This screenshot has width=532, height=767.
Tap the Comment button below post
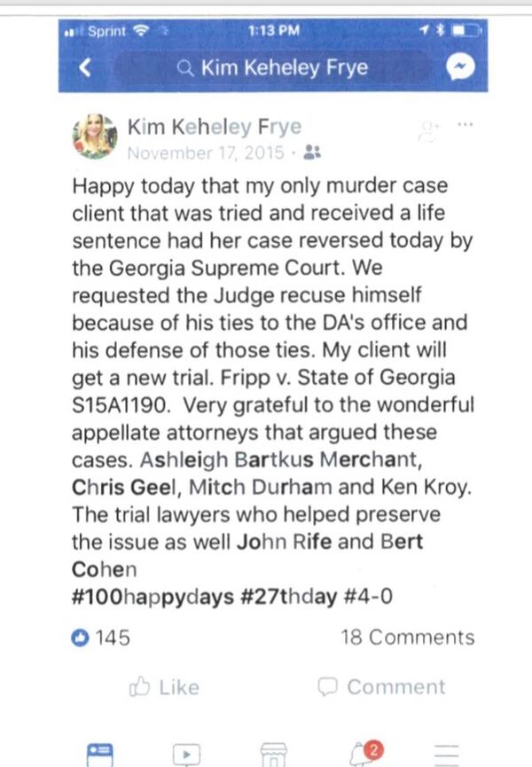coord(381,687)
